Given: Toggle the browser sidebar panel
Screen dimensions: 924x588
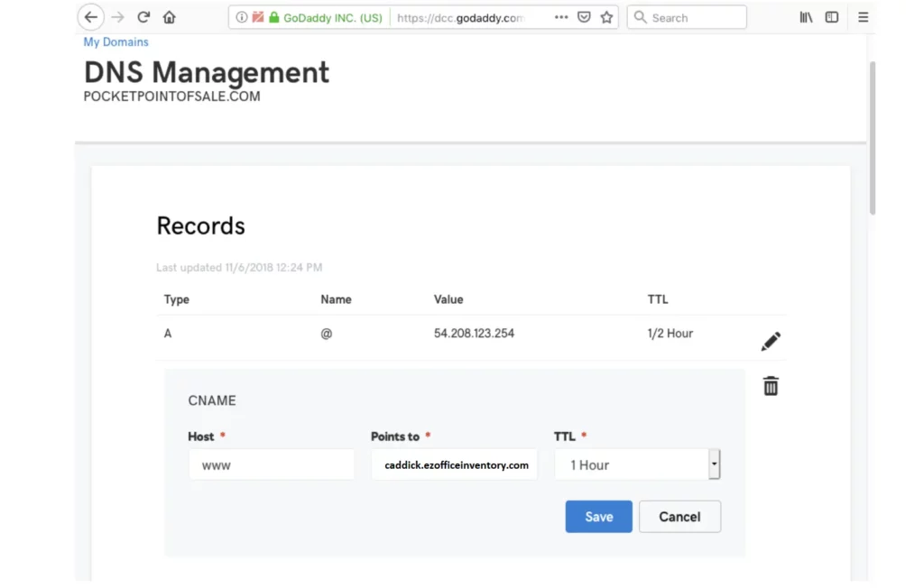Looking at the screenshot, I should (x=831, y=16).
